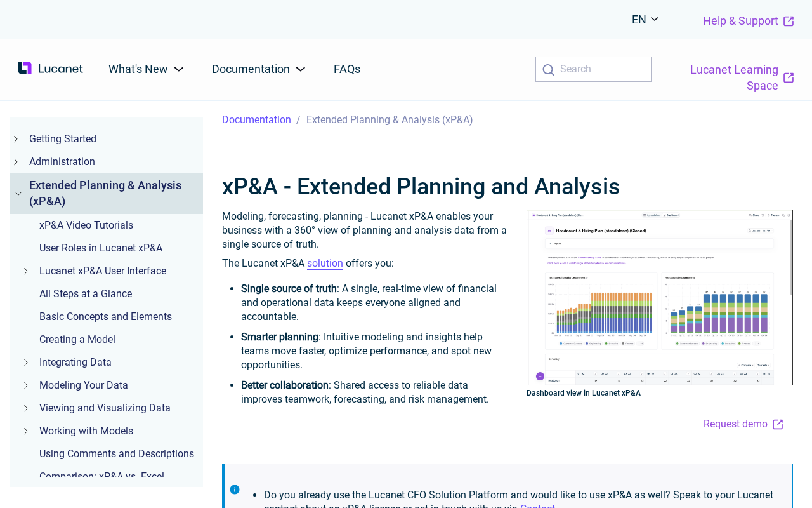Open the dashboard view screenshot thumbnail
This screenshot has width=812, height=508.
(659, 297)
